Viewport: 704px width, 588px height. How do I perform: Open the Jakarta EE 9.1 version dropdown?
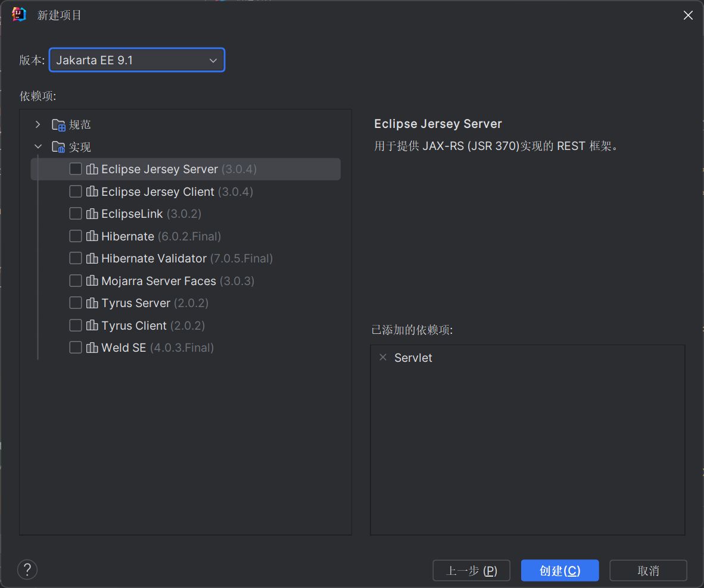[137, 60]
